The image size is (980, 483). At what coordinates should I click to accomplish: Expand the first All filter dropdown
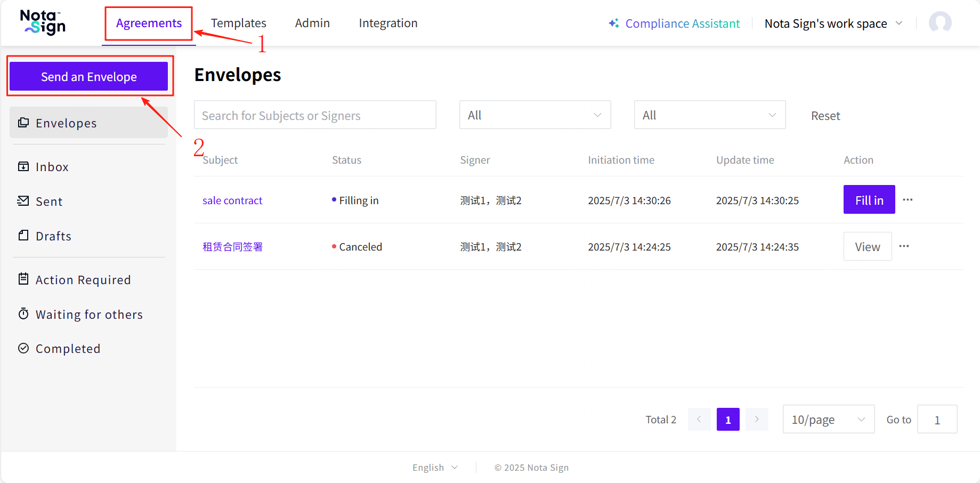[x=534, y=115]
